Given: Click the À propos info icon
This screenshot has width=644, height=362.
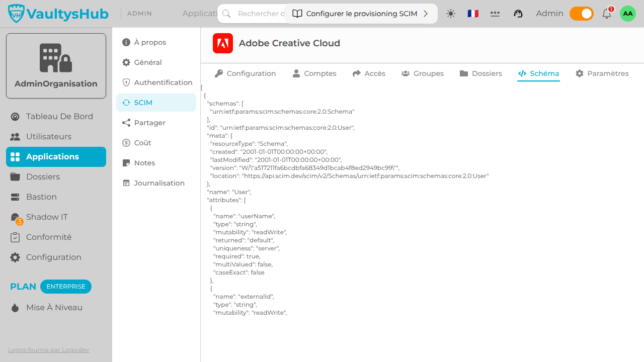Looking at the screenshot, I should pos(126,42).
